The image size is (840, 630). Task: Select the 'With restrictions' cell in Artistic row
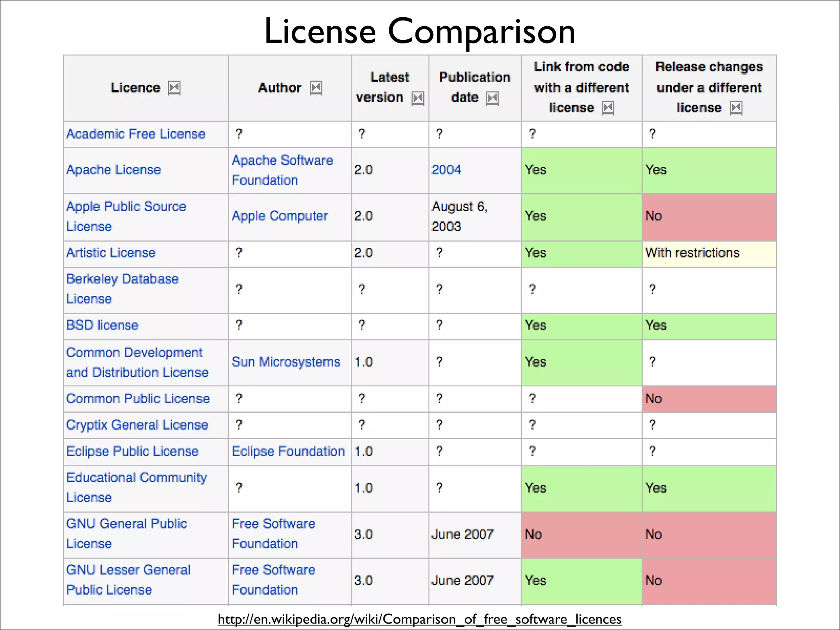[x=709, y=254]
